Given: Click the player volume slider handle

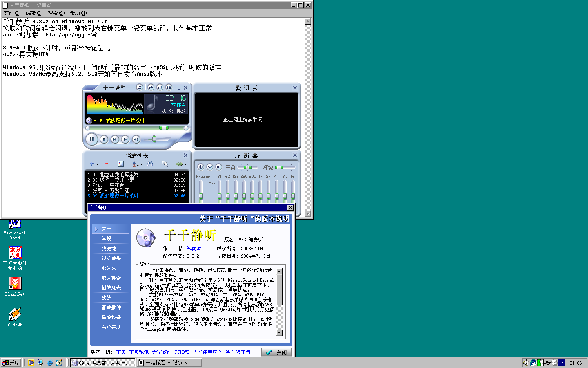Looking at the screenshot, I should (154, 139).
